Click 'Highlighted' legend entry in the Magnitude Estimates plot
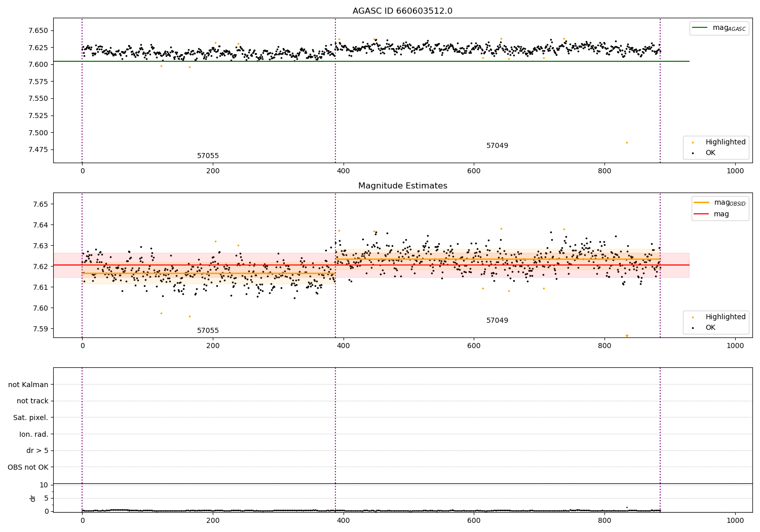The height and width of the screenshot is (532, 760). (719, 317)
